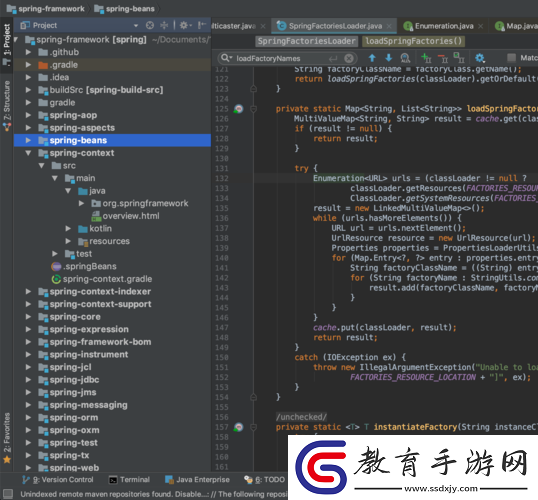The width and height of the screenshot is (538, 500).
Task: Open the Map.java editor tab
Action: pyautogui.click(x=516, y=26)
